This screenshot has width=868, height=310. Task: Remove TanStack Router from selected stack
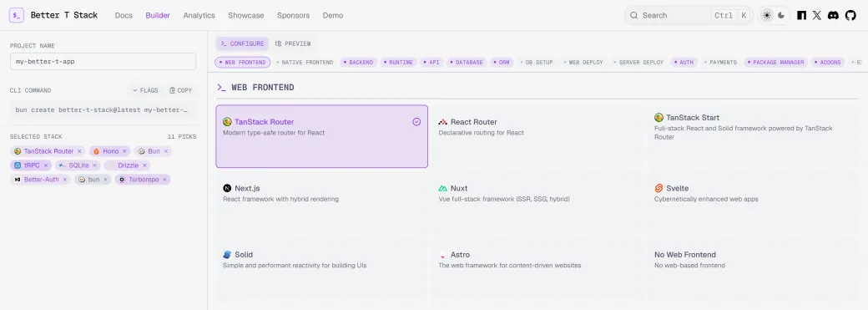point(79,151)
